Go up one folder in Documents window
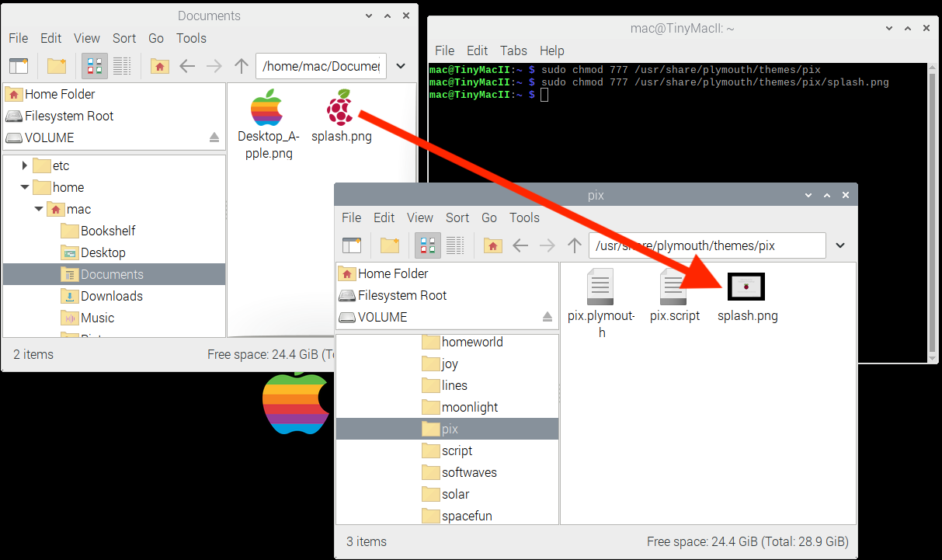The height and width of the screenshot is (560, 942). pyautogui.click(x=242, y=66)
